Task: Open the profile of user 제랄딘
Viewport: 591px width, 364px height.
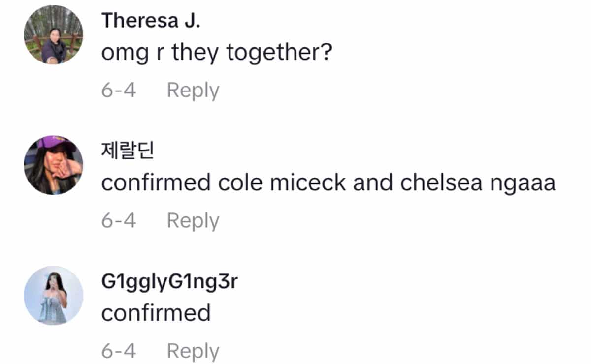Action: click(128, 152)
